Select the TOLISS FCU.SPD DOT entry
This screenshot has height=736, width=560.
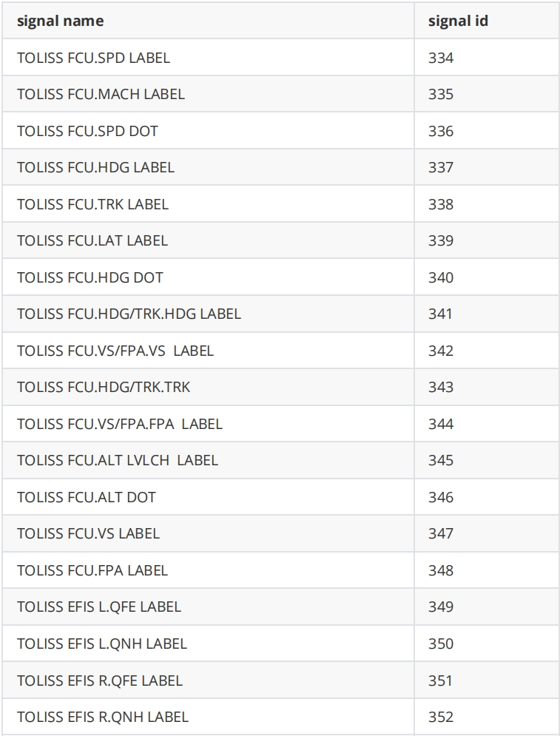pyautogui.click(x=87, y=131)
